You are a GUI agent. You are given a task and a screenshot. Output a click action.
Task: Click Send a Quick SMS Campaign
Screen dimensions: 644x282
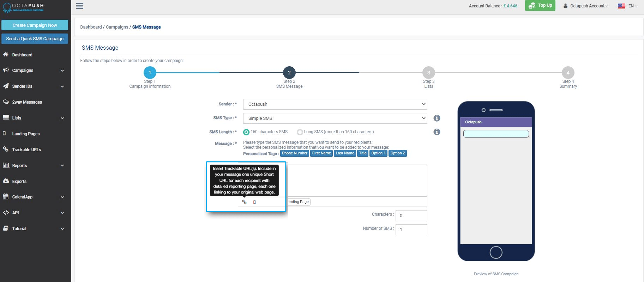[x=35, y=38]
